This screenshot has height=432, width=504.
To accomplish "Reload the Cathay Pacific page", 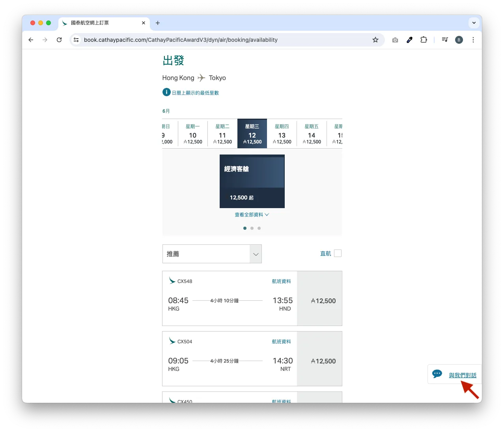I will pyautogui.click(x=59, y=40).
